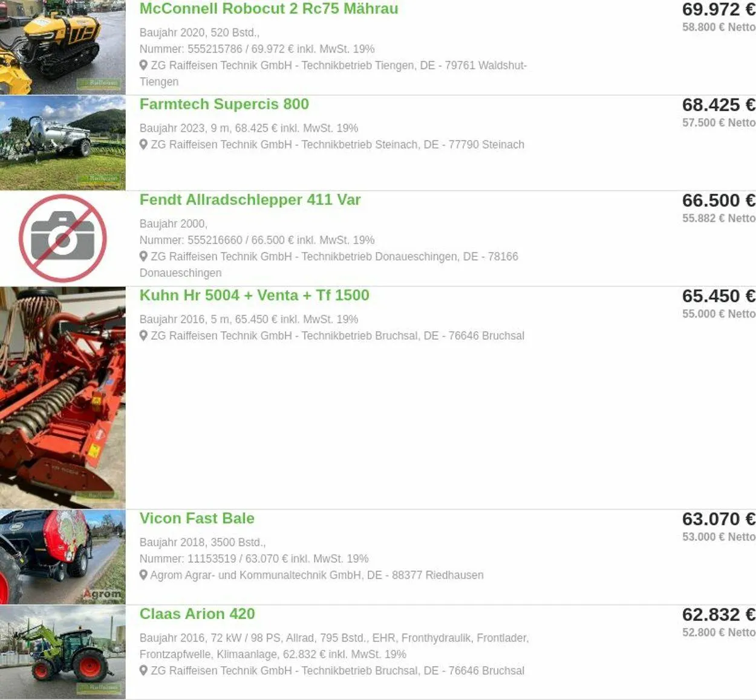Click the no-photo camera placeholder icon
Viewport: 756px width, 700px height.
coord(62,238)
